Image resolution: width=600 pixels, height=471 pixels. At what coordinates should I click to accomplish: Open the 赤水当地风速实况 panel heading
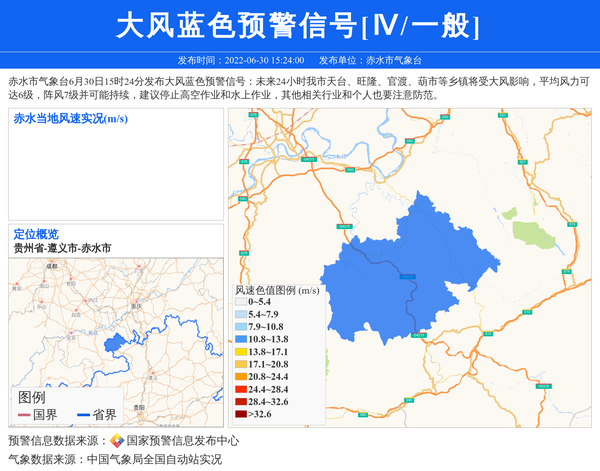click(70, 118)
